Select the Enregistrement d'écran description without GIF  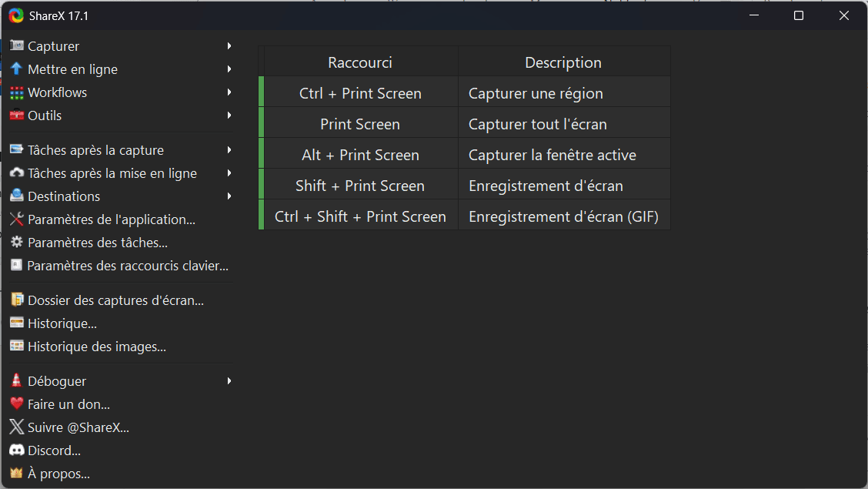(564, 186)
